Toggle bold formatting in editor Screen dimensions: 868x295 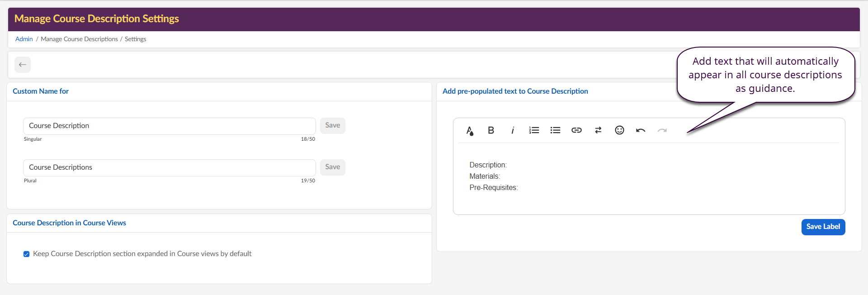[x=491, y=130]
